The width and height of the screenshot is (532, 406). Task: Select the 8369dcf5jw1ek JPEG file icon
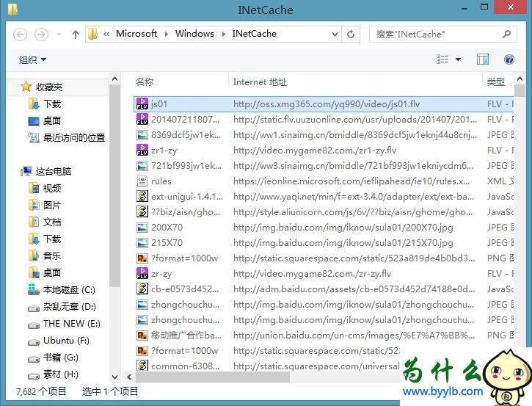(142, 135)
